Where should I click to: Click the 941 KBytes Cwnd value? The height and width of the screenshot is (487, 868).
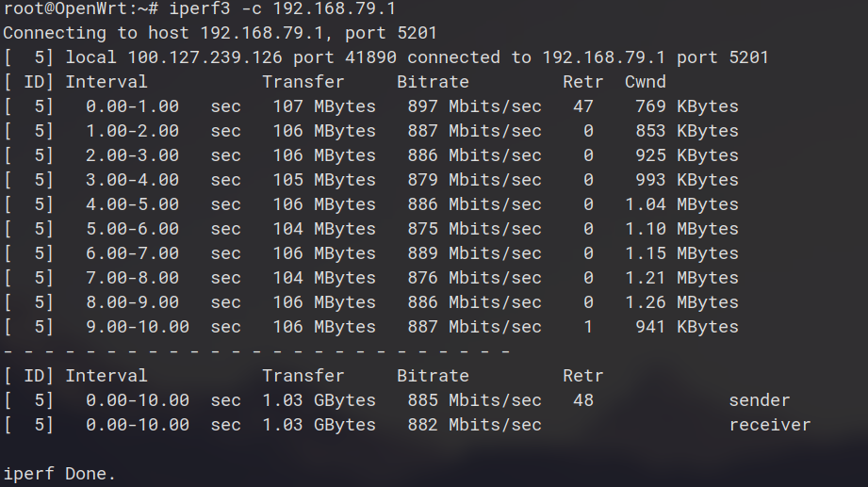tap(686, 328)
